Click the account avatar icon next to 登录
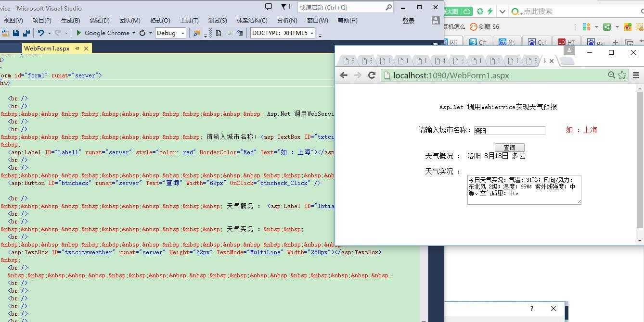Viewport: 644px width, 322px height. click(x=436, y=20)
